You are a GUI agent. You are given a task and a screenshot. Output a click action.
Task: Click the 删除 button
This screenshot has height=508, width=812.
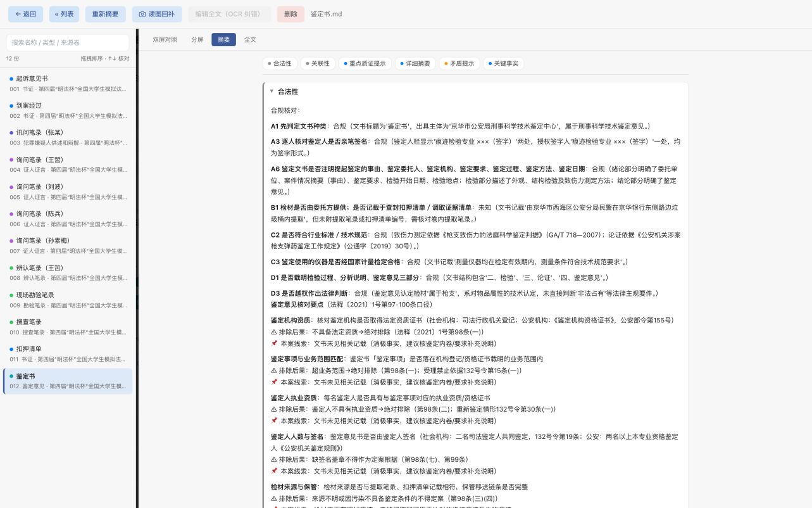click(x=290, y=14)
